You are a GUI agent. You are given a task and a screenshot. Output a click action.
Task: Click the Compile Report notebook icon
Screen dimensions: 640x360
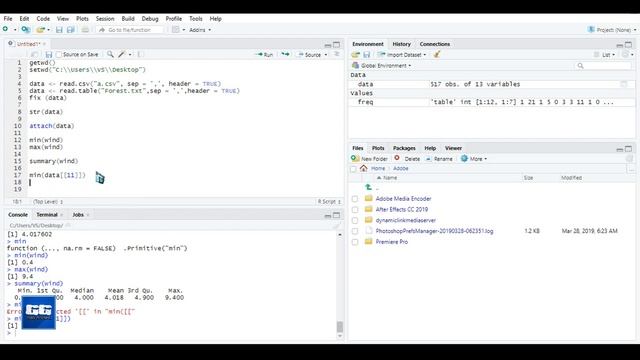tap(140, 54)
